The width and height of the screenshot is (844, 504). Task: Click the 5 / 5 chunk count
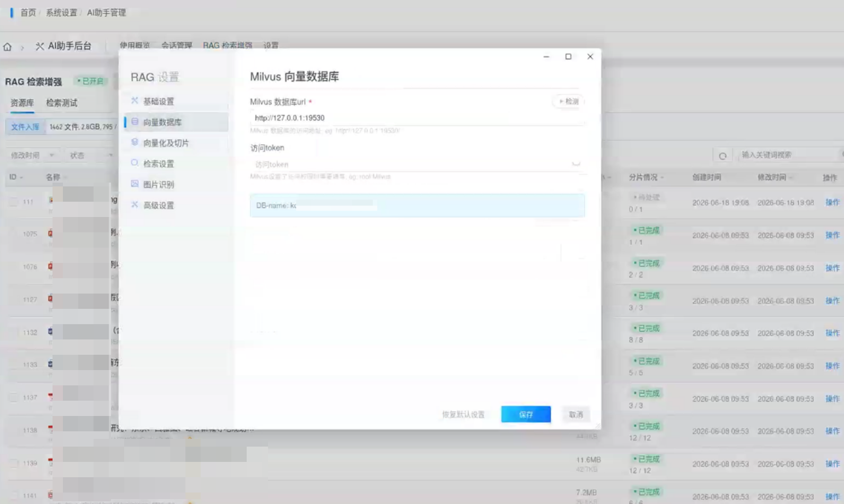coord(636,373)
